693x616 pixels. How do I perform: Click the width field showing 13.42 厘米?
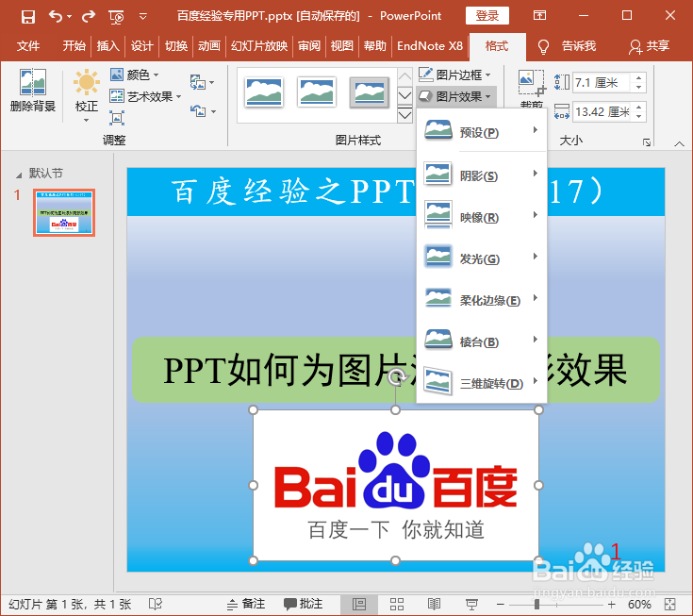(x=602, y=112)
